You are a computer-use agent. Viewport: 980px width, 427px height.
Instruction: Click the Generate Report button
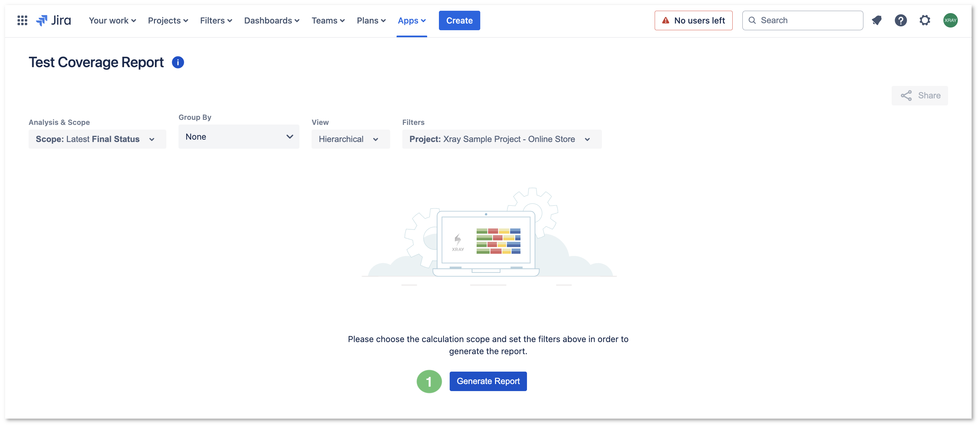(488, 381)
